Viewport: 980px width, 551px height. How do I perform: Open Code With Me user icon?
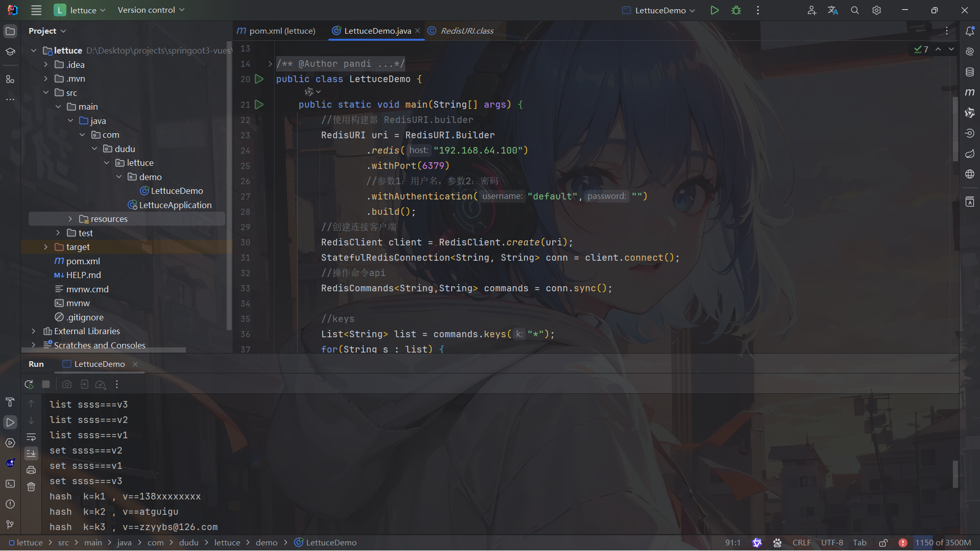pyautogui.click(x=812, y=10)
